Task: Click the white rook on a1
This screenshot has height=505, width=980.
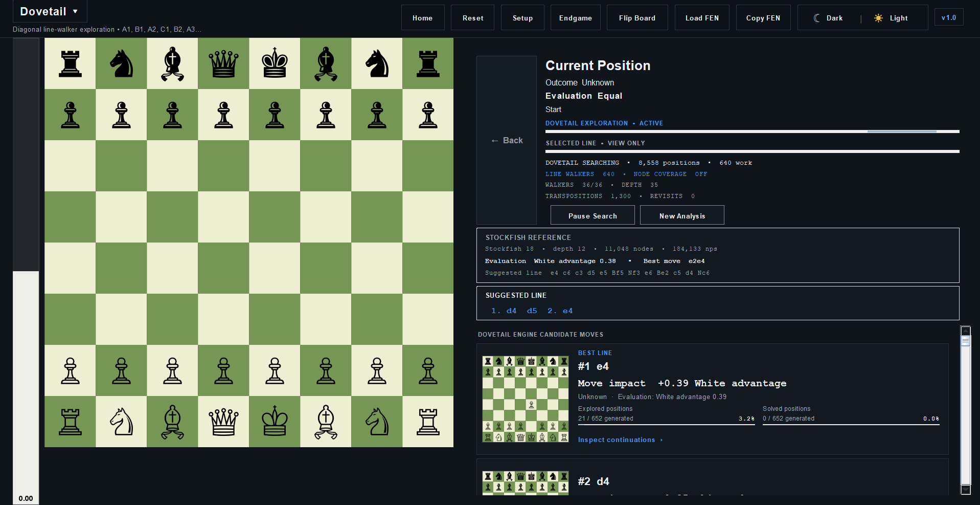Action: click(x=70, y=422)
